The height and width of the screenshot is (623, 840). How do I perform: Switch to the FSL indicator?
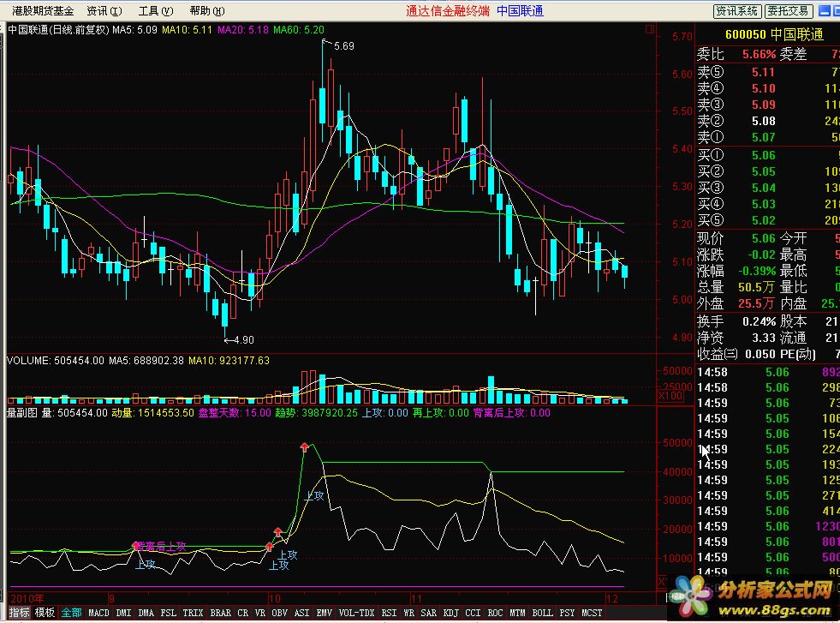168,612
